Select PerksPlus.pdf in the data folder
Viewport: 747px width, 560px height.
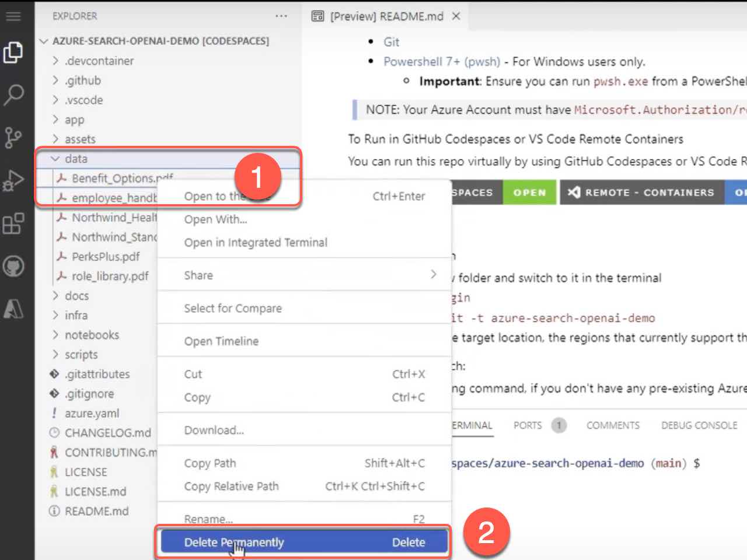tap(98, 257)
